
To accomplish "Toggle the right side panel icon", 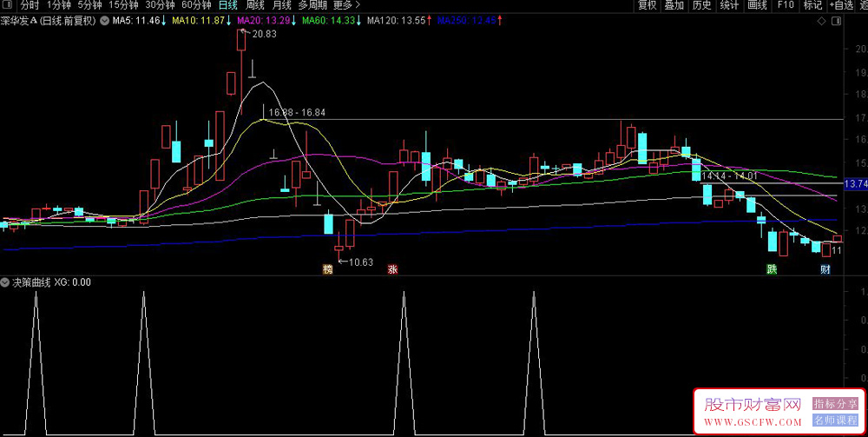I will pyautogui.click(x=837, y=22).
